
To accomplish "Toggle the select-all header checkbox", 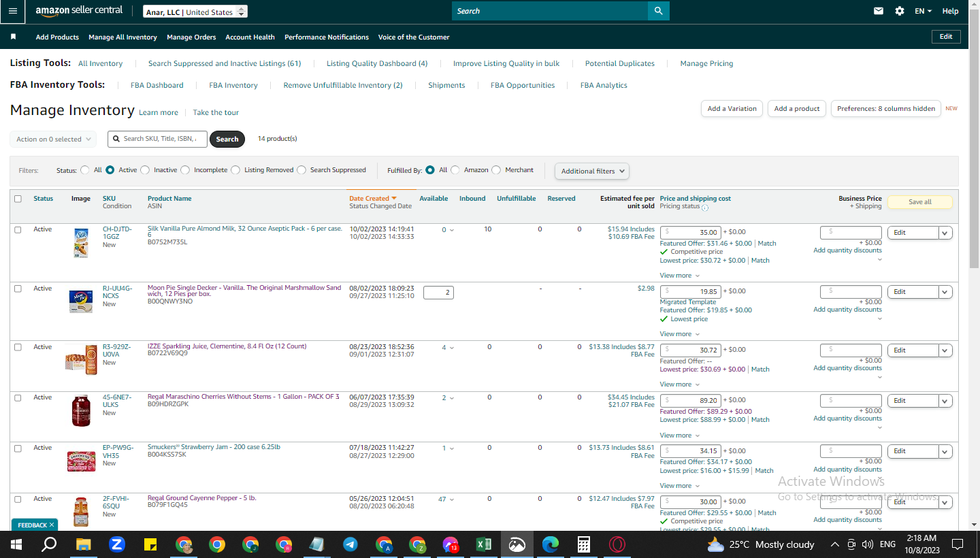I will point(18,199).
